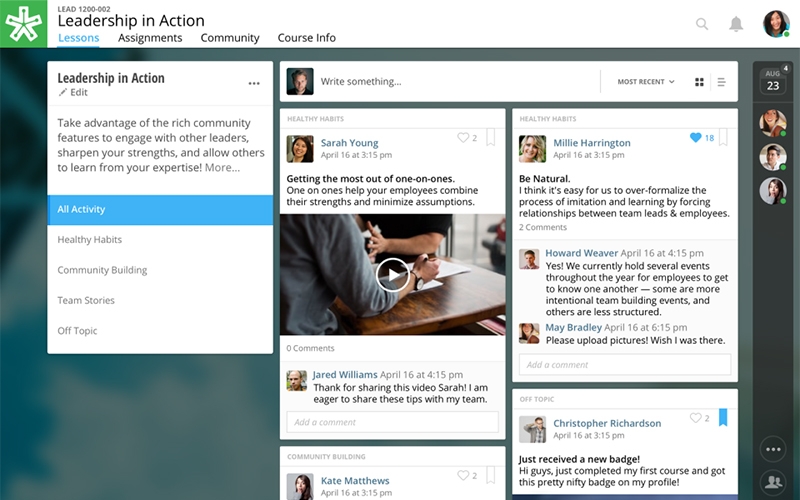
Task: Click the Community Building tag on Kate's post
Action: click(x=326, y=457)
